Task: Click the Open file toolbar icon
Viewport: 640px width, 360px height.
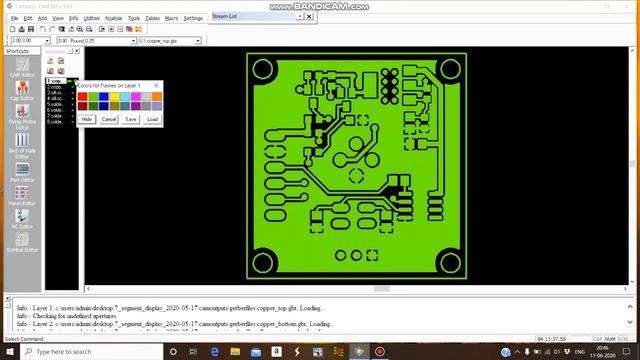Action: [22, 29]
